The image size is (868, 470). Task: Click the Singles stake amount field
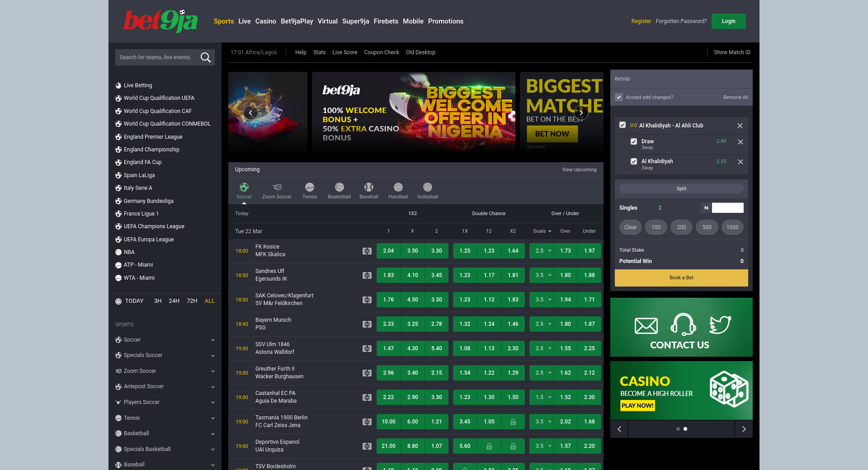pyautogui.click(x=728, y=208)
